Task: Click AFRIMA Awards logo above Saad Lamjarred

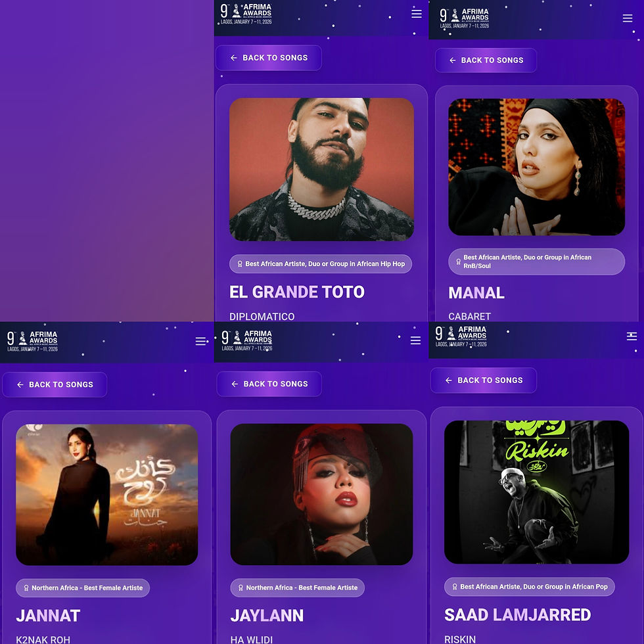Action: tap(461, 336)
